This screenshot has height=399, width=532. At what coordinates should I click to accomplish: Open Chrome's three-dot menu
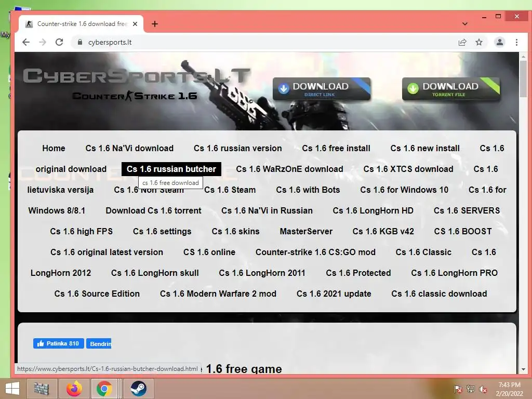pos(516,42)
